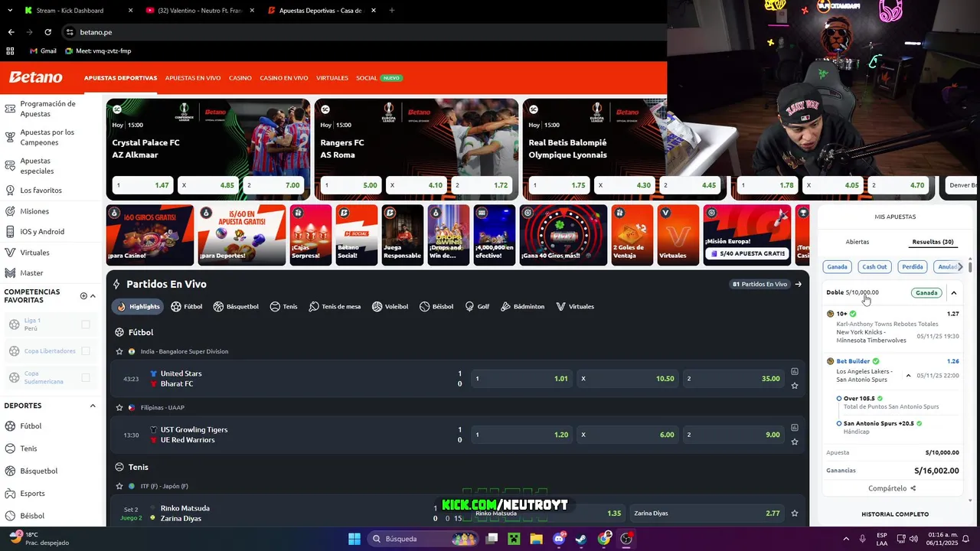Select Tenis de mesa live filter

click(x=335, y=306)
